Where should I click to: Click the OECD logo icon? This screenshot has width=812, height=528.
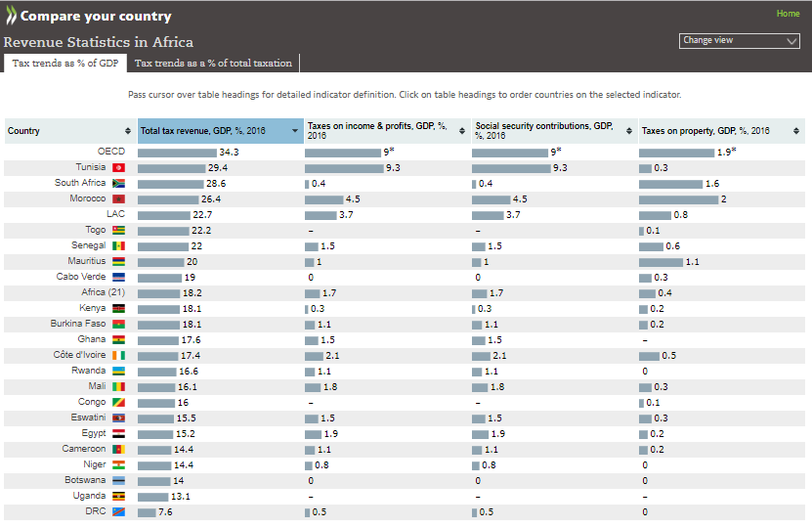pyautogui.click(x=10, y=16)
